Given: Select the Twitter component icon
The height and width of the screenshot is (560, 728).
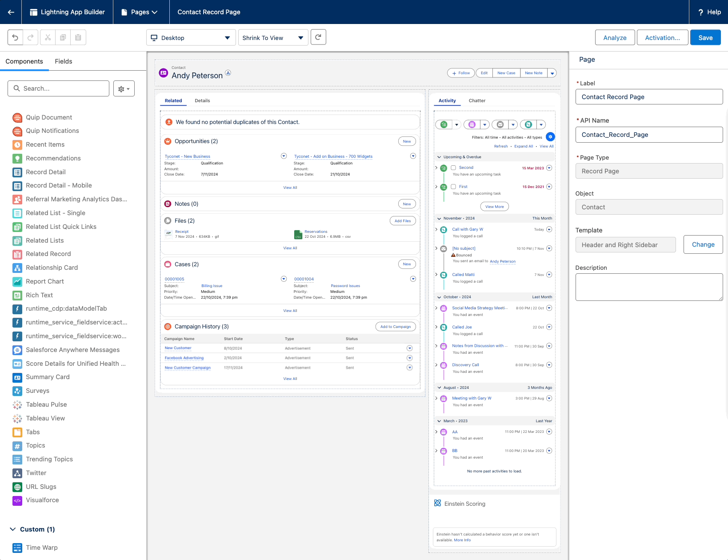Looking at the screenshot, I should point(17,473).
